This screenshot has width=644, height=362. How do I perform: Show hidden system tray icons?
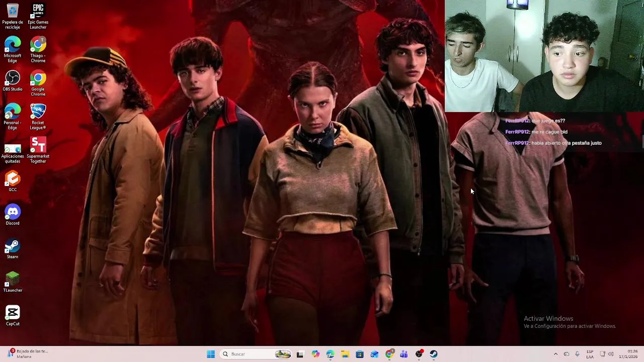(x=555, y=354)
